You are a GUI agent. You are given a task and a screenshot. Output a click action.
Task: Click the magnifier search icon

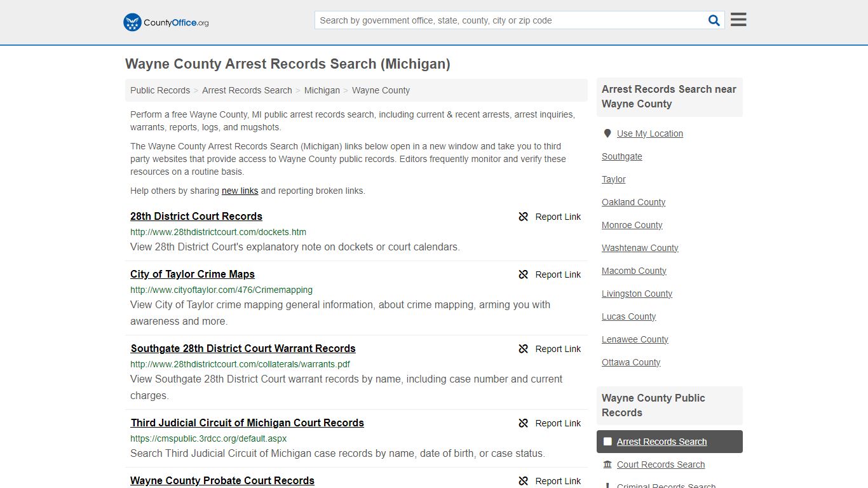tap(714, 20)
